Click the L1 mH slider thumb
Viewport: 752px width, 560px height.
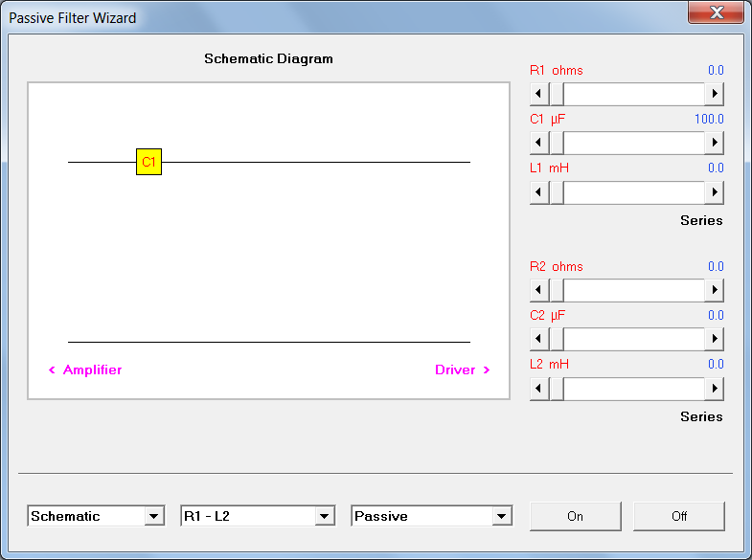click(x=557, y=192)
